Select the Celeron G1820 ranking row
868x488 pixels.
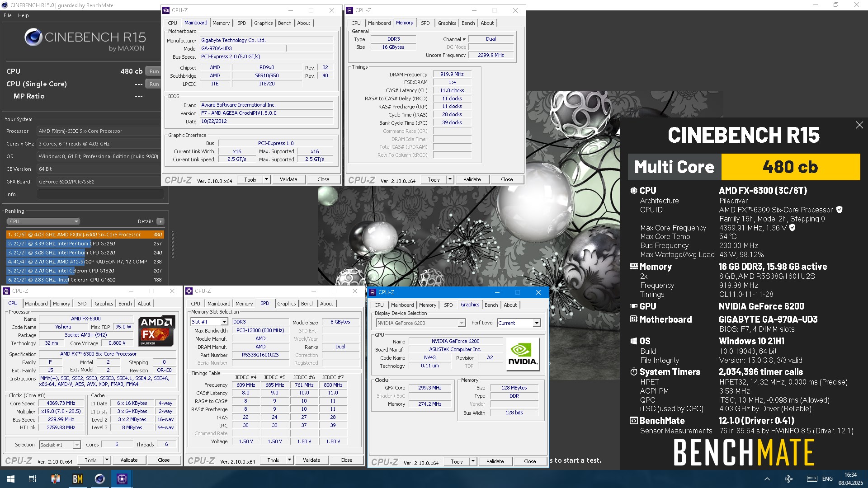tap(85, 271)
